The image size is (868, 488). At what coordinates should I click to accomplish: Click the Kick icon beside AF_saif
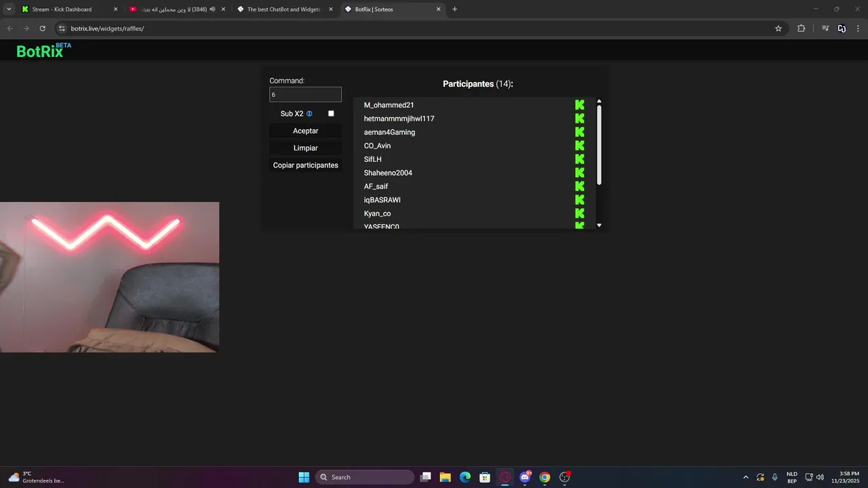click(580, 186)
